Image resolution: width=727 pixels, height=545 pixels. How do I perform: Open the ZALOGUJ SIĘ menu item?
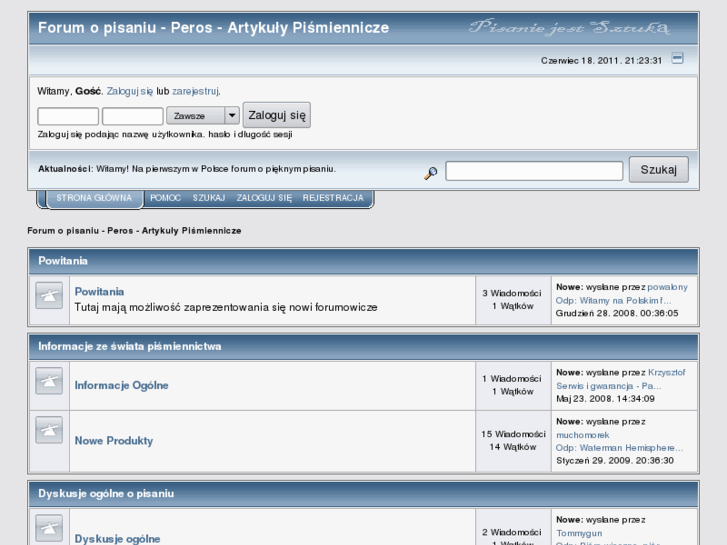[x=264, y=198]
